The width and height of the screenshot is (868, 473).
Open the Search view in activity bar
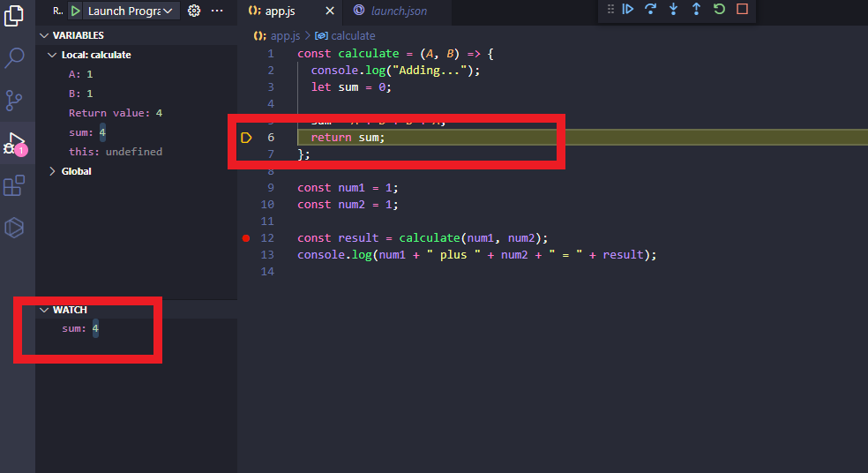point(15,58)
